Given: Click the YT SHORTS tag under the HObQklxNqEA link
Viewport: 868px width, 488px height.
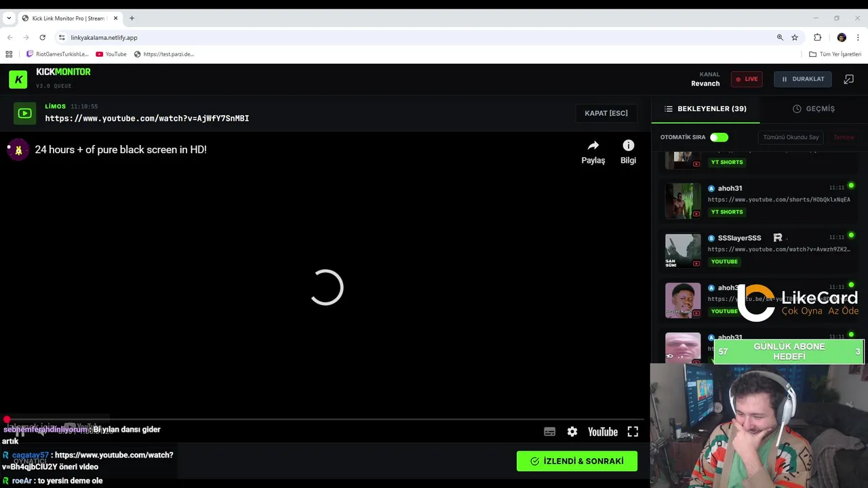Looking at the screenshot, I should tap(727, 212).
